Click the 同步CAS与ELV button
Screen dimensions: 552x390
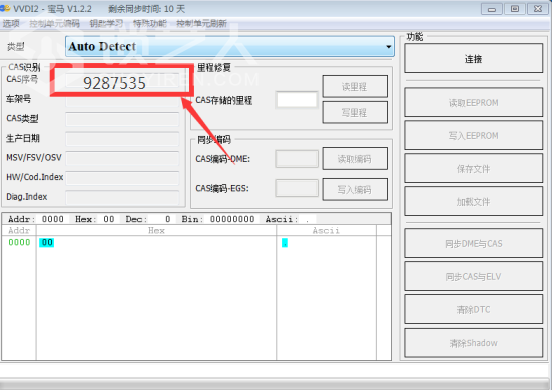point(473,276)
